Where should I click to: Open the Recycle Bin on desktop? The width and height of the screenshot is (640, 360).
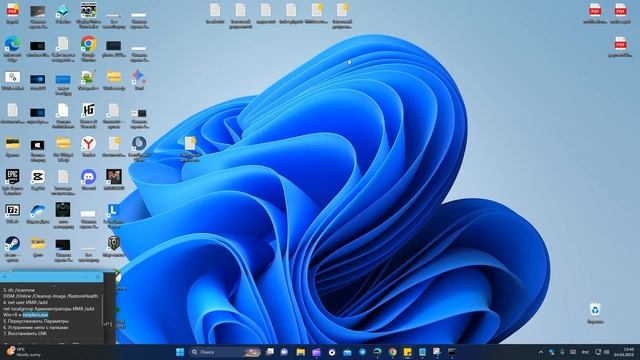pyautogui.click(x=595, y=309)
